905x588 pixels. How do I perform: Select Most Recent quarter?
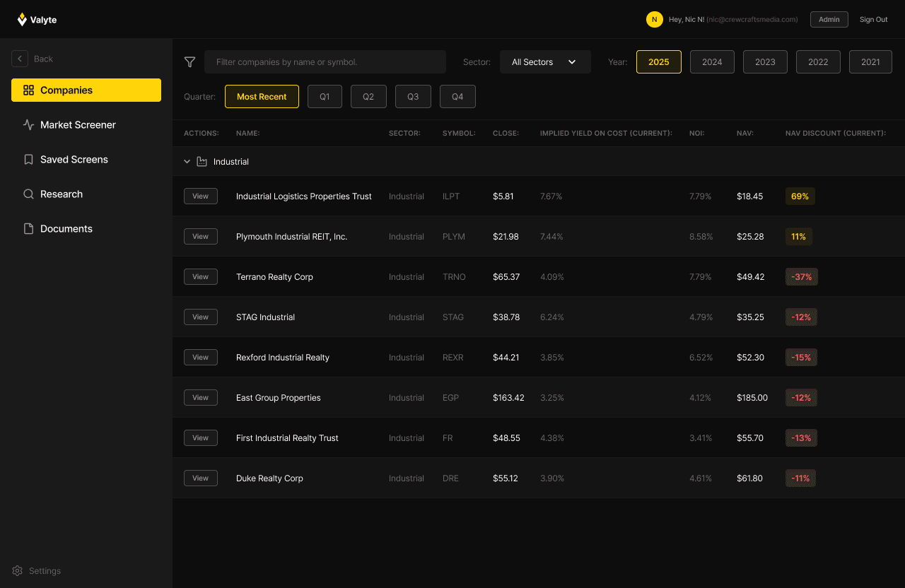pos(262,97)
